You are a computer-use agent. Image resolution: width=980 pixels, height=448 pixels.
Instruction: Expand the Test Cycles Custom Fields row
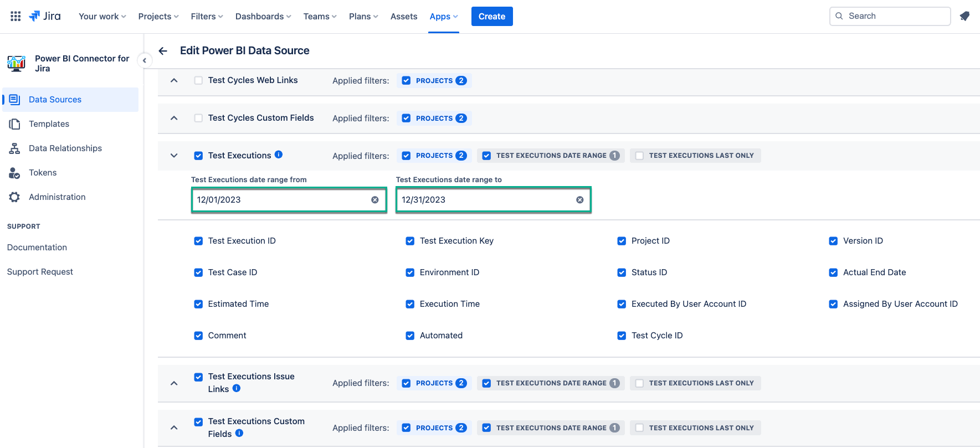[x=174, y=118]
